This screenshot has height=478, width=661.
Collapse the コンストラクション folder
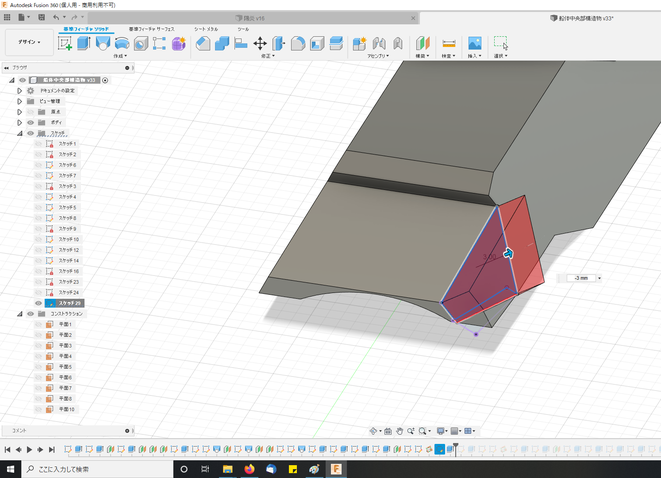[x=19, y=314]
